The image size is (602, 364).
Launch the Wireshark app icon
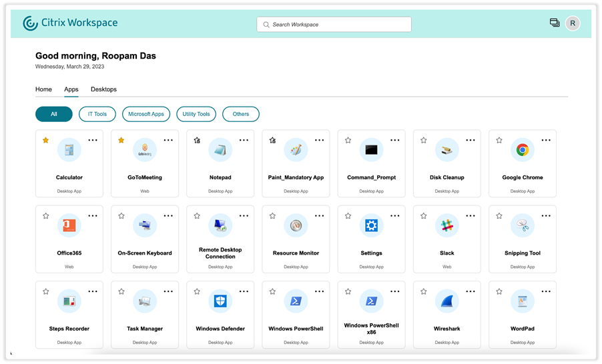pyautogui.click(x=446, y=301)
